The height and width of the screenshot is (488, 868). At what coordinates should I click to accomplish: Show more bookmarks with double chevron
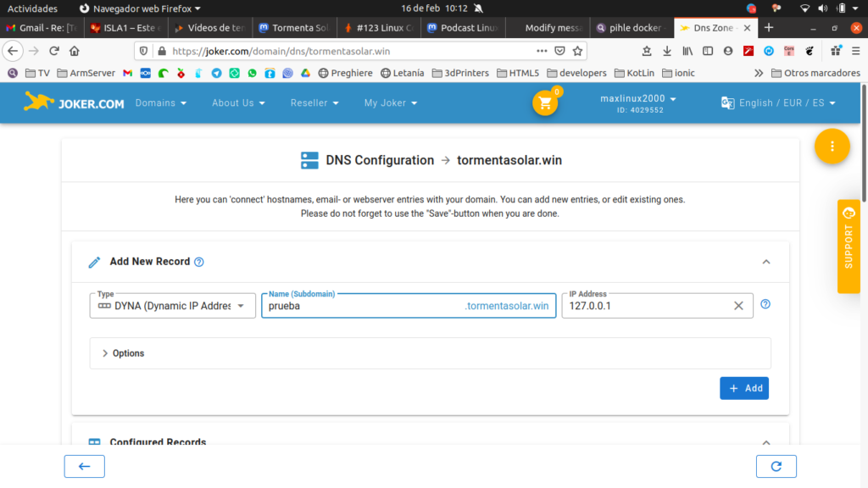(759, 73)
